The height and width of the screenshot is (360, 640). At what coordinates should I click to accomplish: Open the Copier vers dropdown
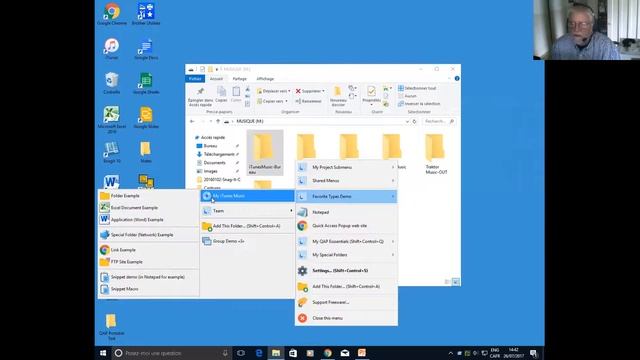tap(272, 101)
